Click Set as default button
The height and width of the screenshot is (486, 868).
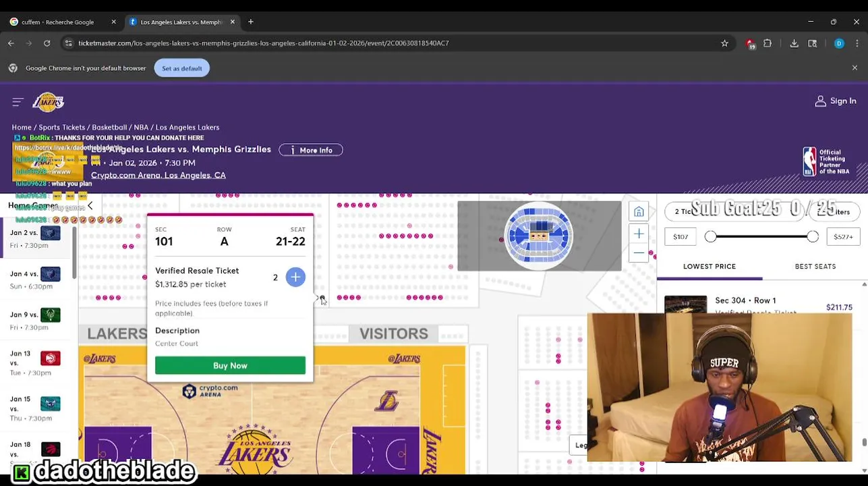181,68
